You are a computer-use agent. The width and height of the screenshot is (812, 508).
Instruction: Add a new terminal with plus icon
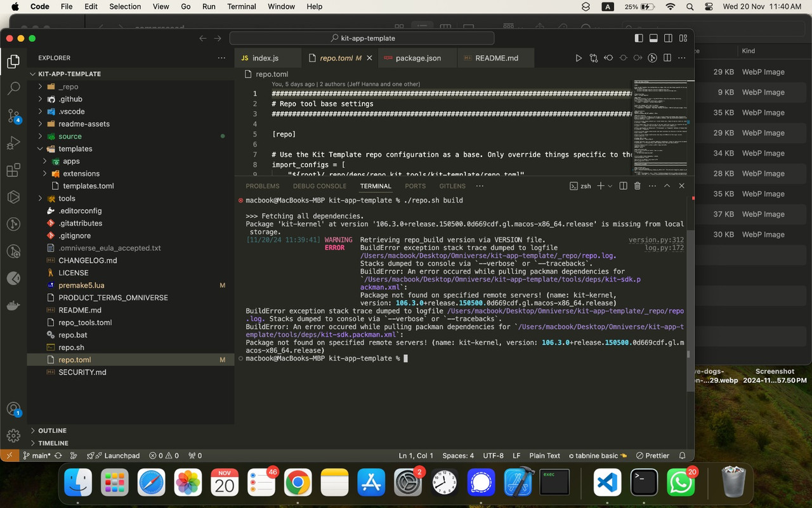[x=600, y=186]
